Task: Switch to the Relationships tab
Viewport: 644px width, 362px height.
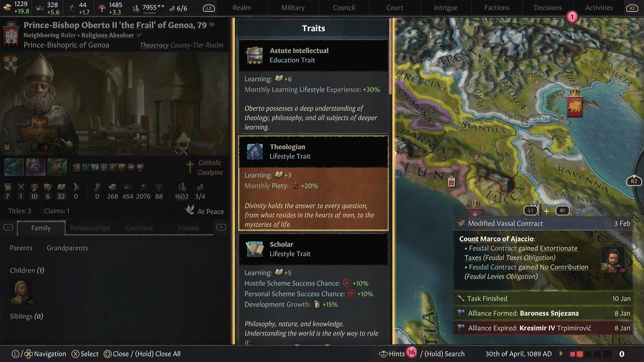Action: click(90, 228)
